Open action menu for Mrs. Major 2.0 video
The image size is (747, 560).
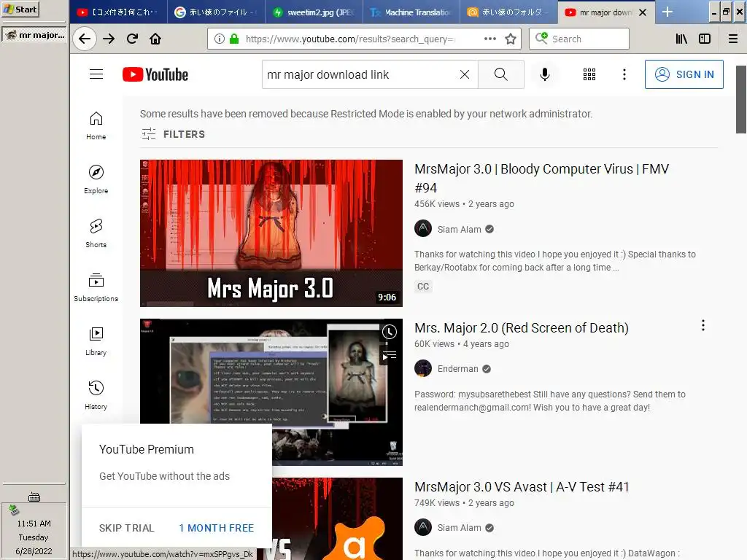click(703, 326)
